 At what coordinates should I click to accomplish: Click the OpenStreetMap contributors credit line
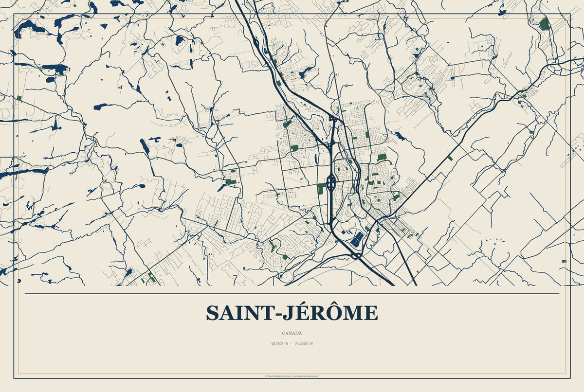(x=292, y=376)
